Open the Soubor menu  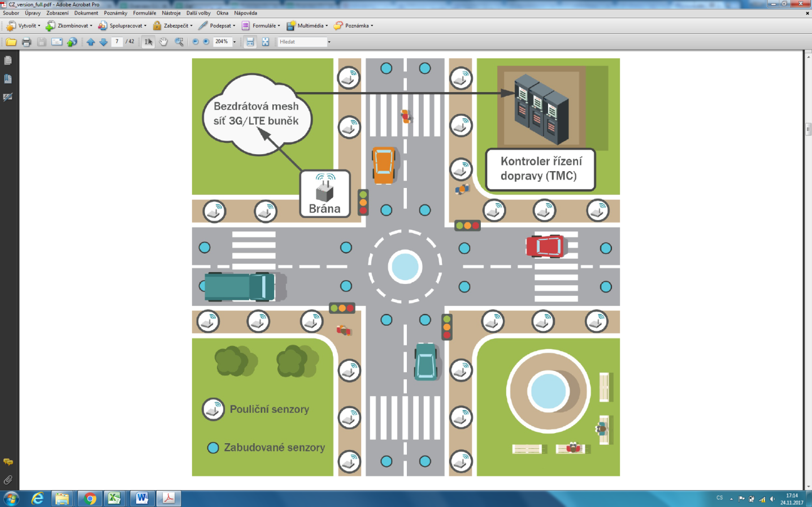11,13
